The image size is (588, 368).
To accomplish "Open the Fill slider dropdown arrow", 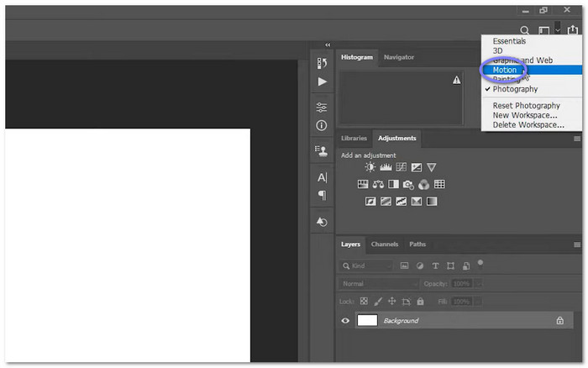I will tap(479, 302).
